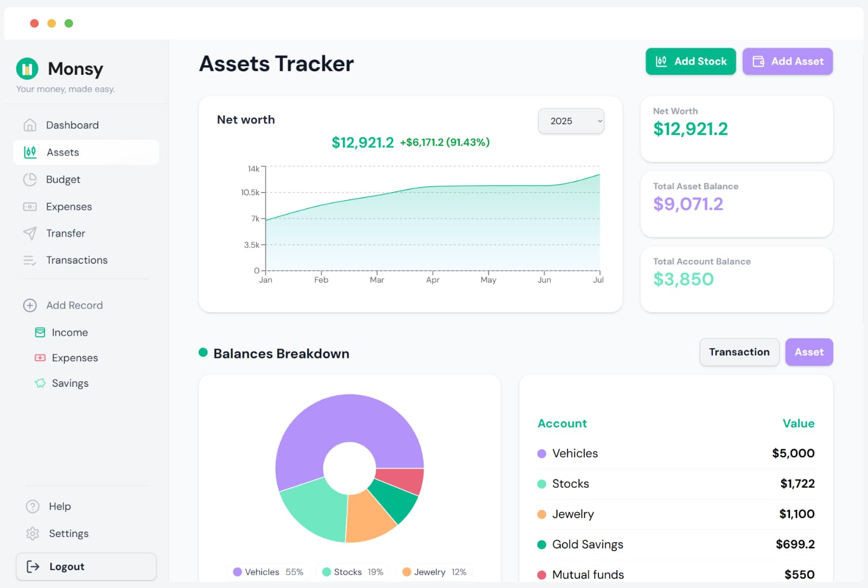Click the Assets chart icon in sidebar

31,152
